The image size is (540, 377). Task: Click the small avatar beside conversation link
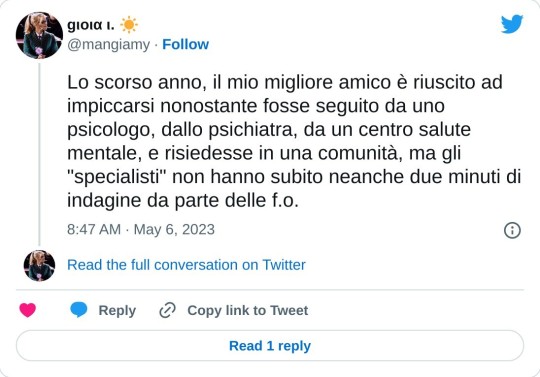click(39, 265)
